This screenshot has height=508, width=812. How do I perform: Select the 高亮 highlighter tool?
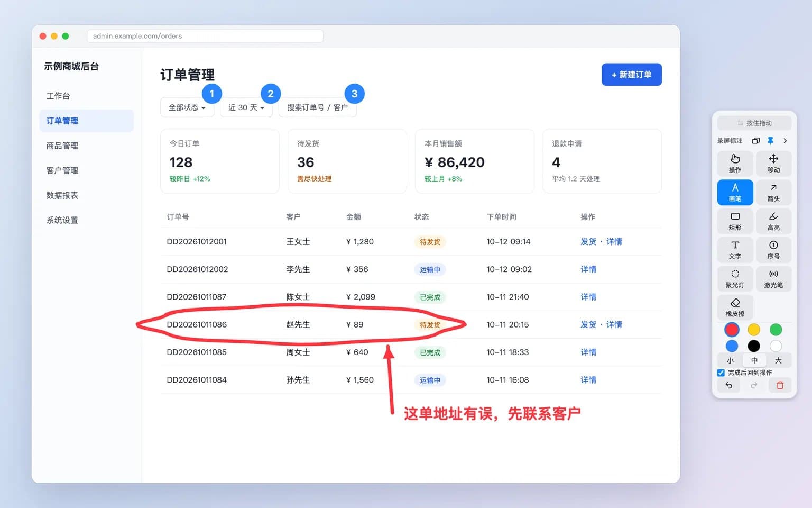pyautogui.click(x=773, y=221)
